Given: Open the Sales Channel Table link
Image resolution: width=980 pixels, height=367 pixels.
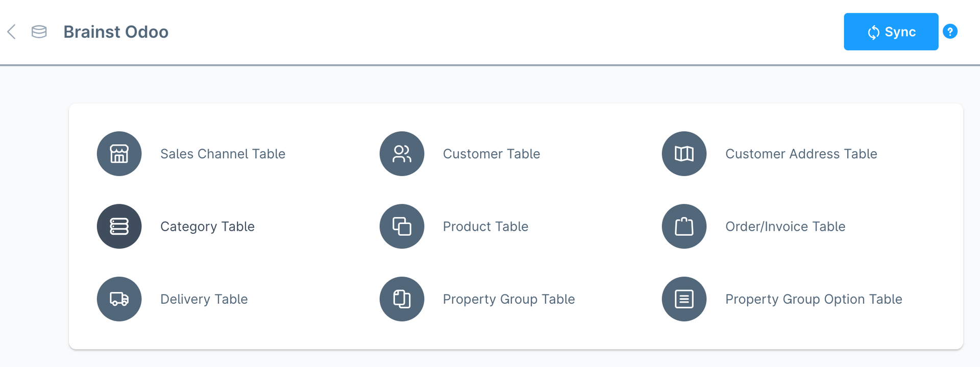Looking at the screenshot, I should pos(223,154).
